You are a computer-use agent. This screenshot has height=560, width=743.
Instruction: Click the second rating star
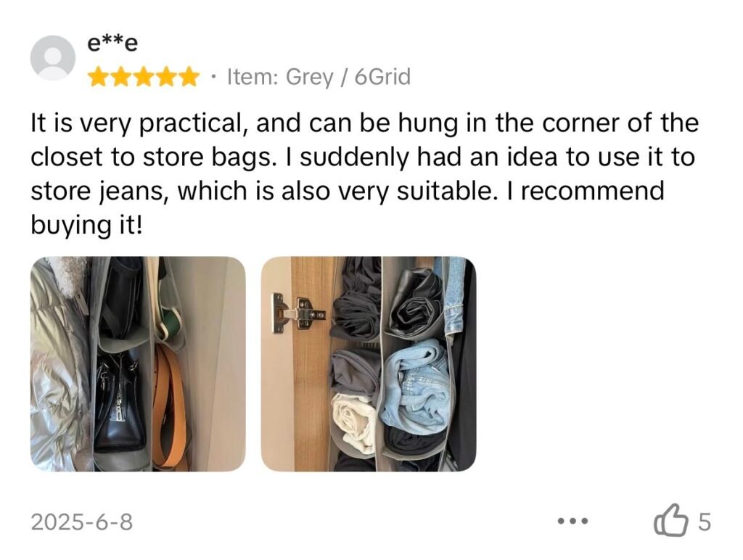[120, 76]
